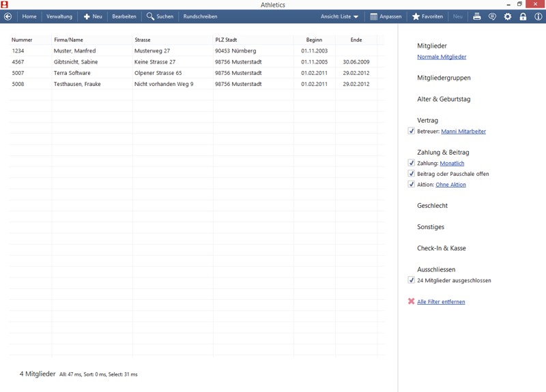Click the padlock lock icon
This screenshot has width=546, height=392.
point(523,16)
